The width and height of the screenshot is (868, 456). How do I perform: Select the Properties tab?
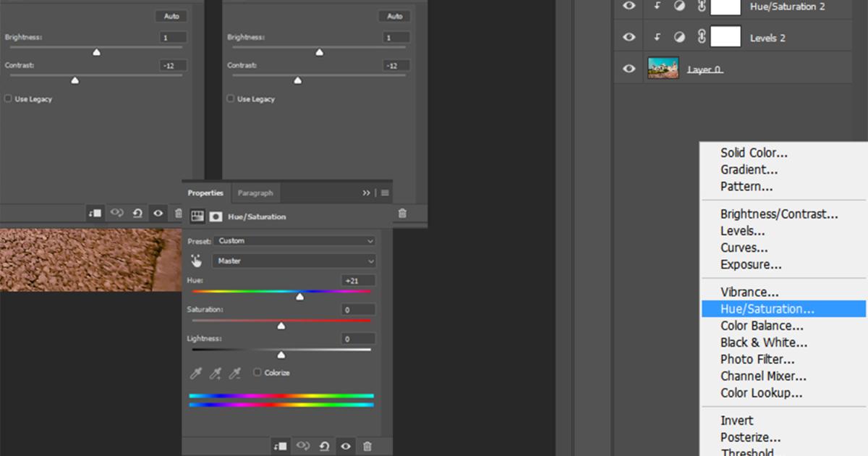(205, 193)
